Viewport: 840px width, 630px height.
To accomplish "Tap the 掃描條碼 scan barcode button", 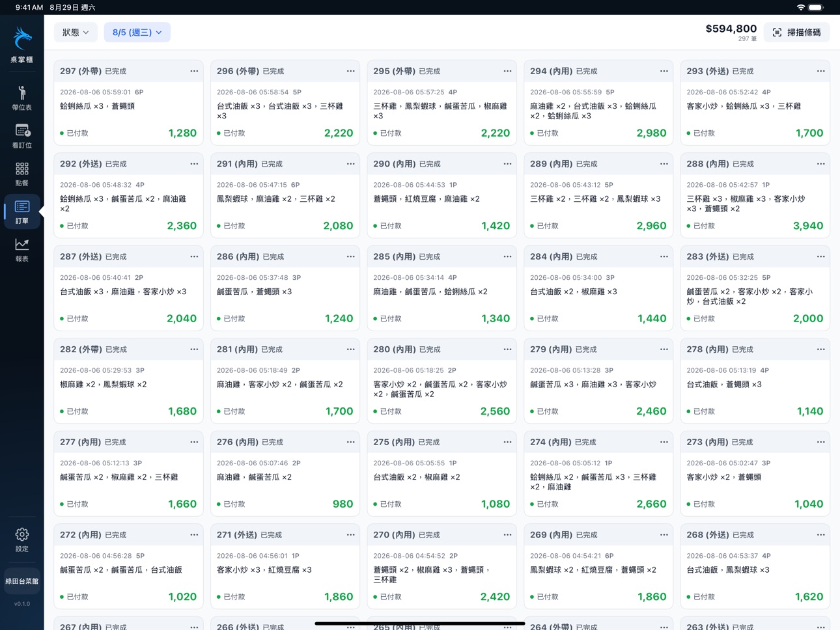I will point(796,32).
